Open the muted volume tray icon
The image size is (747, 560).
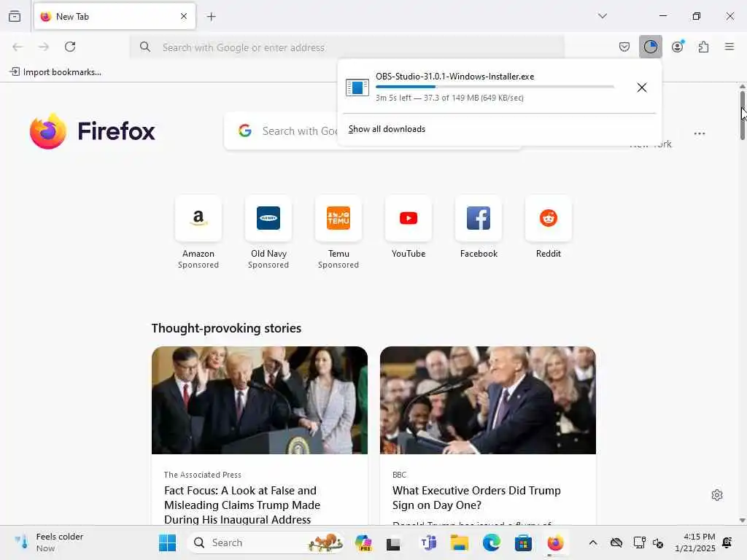[658, 542]
